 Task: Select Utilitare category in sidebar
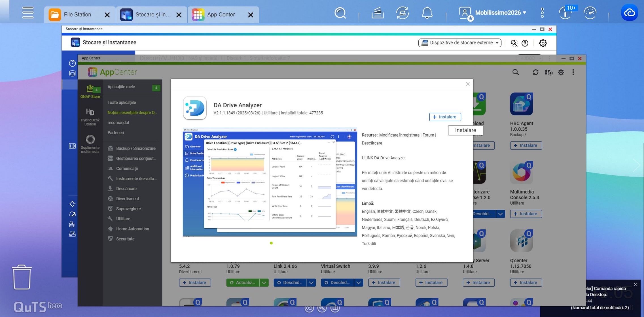tap(123, 219)
